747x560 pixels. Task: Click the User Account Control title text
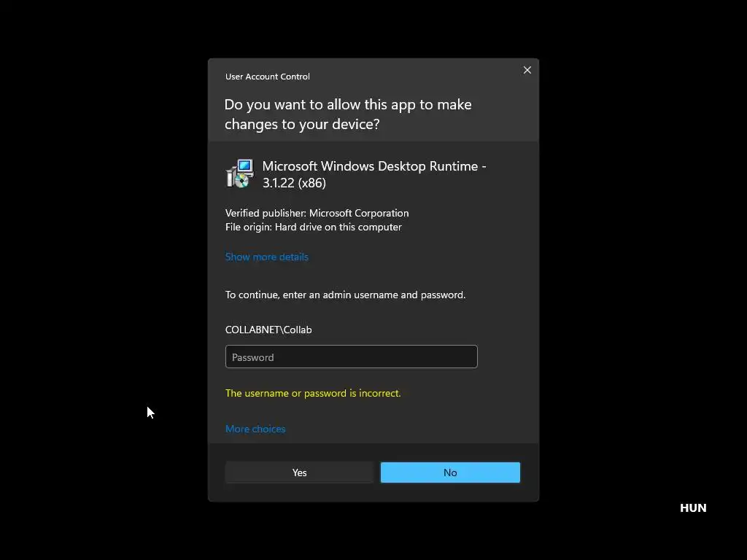[267, 77]
